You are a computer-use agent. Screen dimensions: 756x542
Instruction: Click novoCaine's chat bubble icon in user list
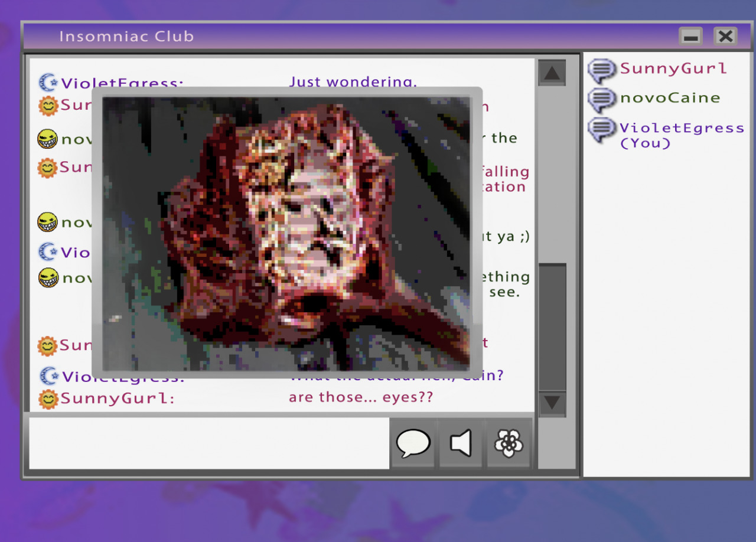(x=602, y=99)
